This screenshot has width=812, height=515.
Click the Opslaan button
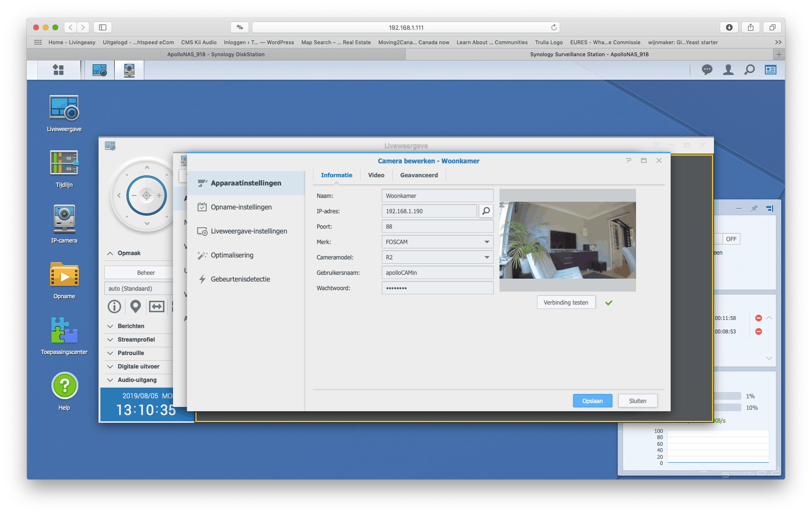pos(592,401)
